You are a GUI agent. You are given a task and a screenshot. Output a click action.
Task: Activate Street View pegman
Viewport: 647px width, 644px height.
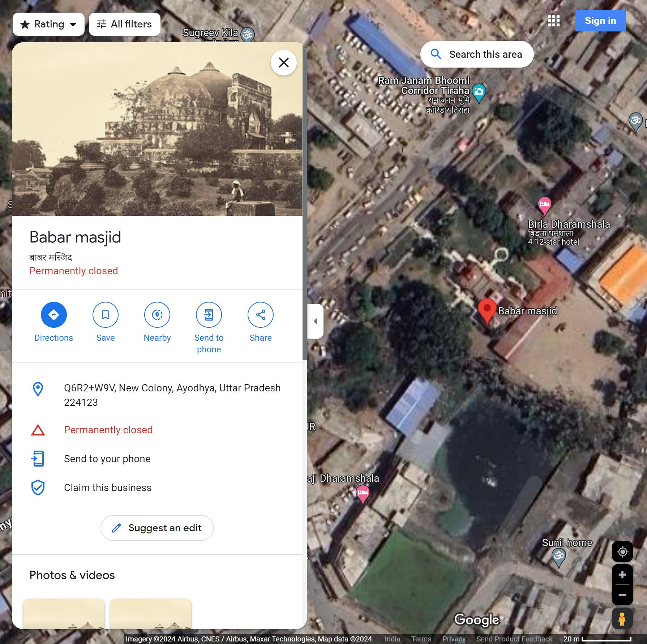click(x=622, y=619)
